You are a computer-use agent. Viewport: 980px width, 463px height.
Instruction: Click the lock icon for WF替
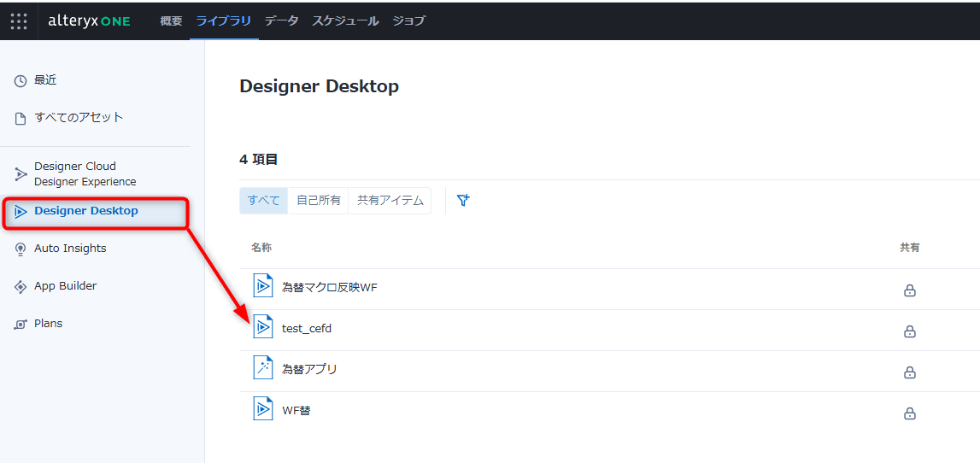coord(910,413)
